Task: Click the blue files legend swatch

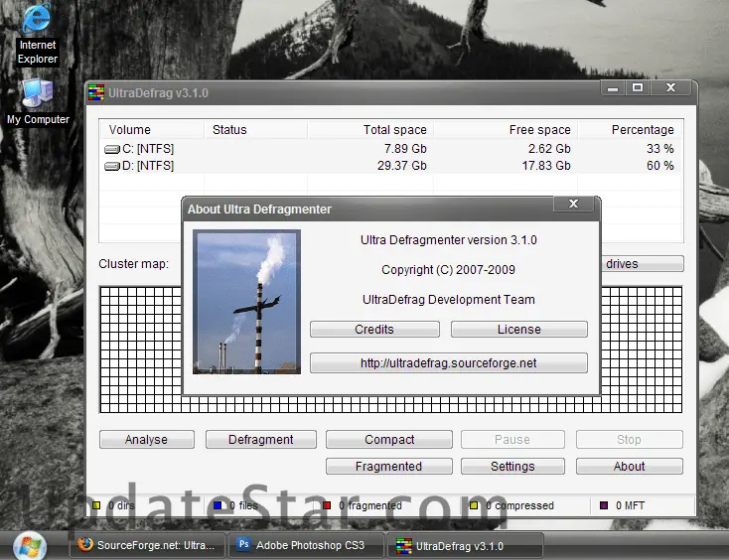Action: (x=218, y=505)
